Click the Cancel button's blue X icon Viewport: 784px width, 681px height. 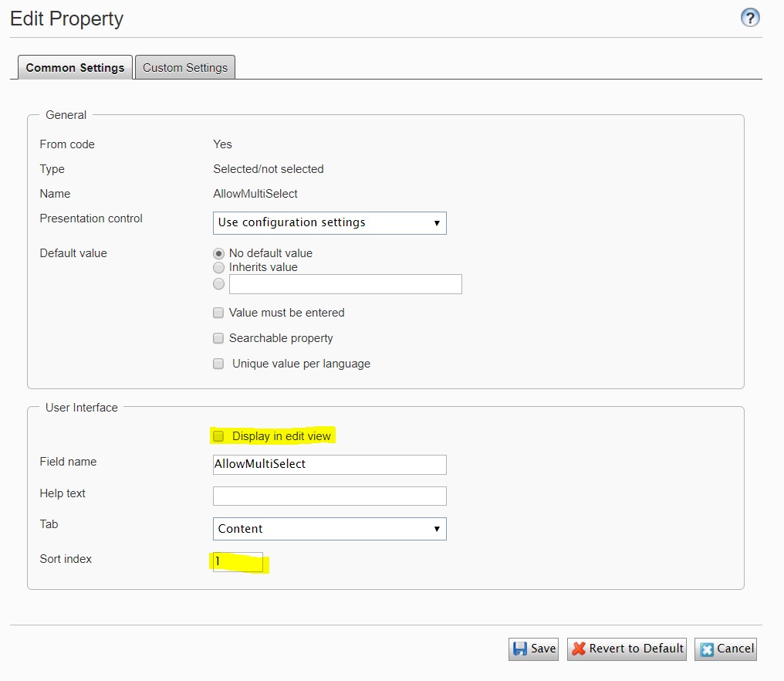[706, 649]
